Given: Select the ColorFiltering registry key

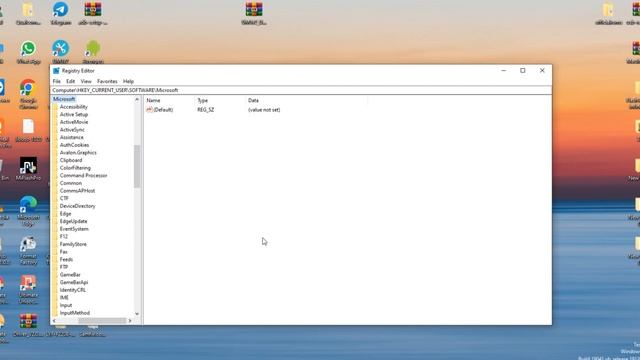Looking at the screenshot, I should 75,168.
